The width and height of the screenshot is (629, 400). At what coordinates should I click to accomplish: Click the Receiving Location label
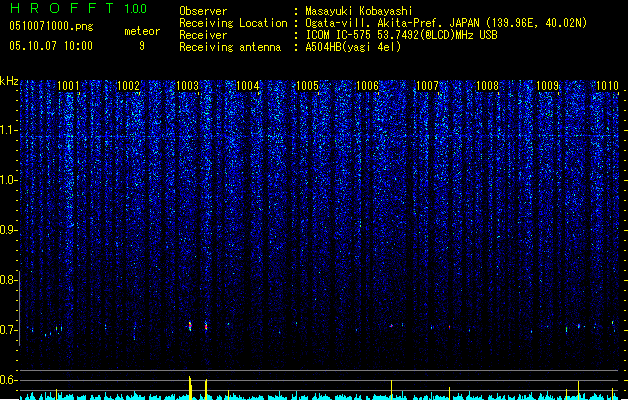(x=233, y=23)
